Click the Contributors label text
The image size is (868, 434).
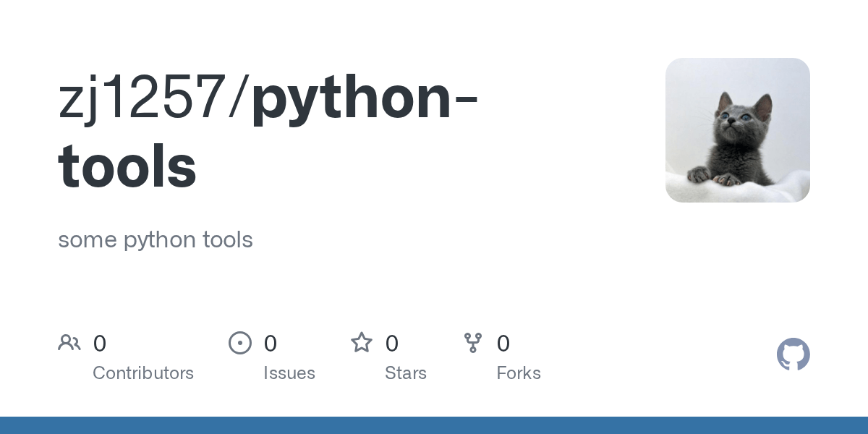(143, 373)
